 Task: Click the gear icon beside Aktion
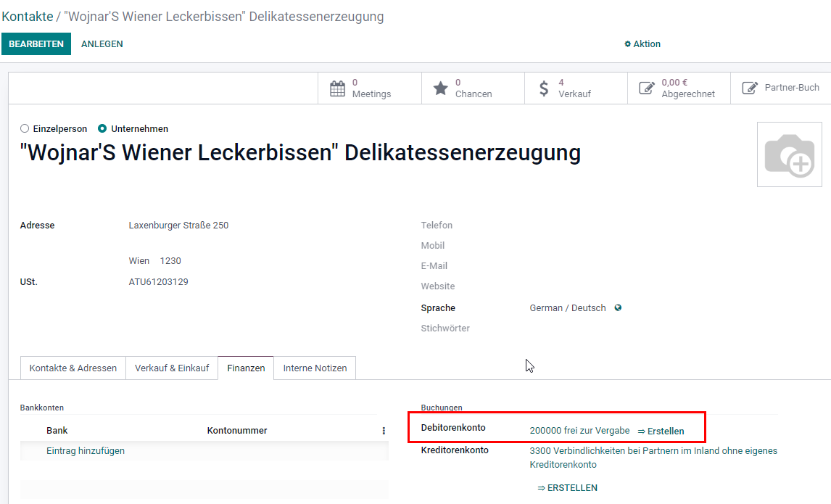click(x=627, y=44)
